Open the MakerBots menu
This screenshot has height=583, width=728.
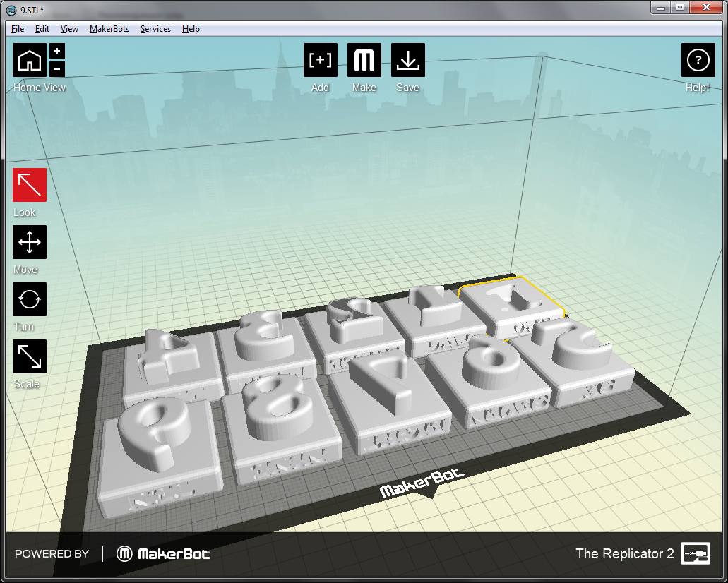[x=109, y=29]
